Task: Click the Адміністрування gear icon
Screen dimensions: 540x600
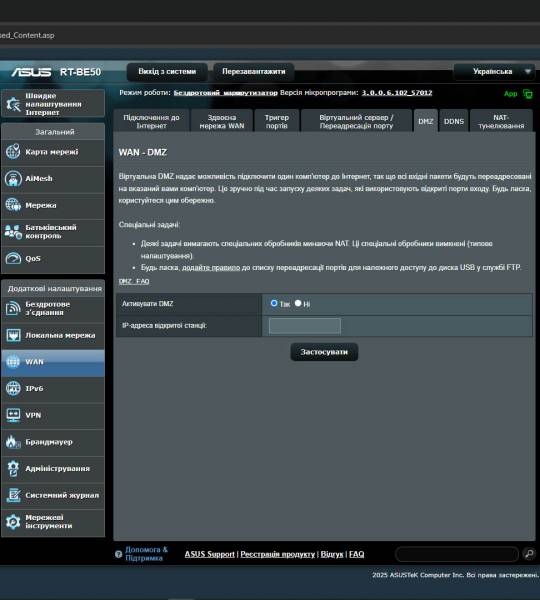Action: [13, 468]
